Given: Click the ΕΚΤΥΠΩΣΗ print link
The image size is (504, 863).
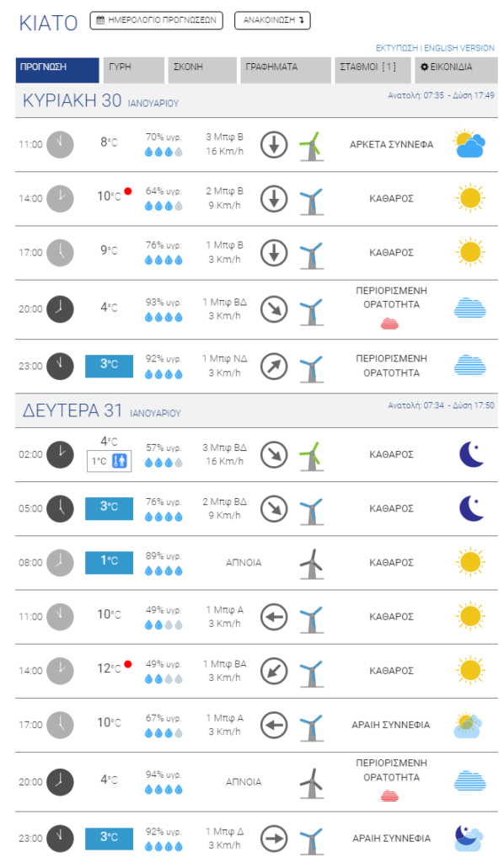Looking at the screenshot, I should (397, 48).
